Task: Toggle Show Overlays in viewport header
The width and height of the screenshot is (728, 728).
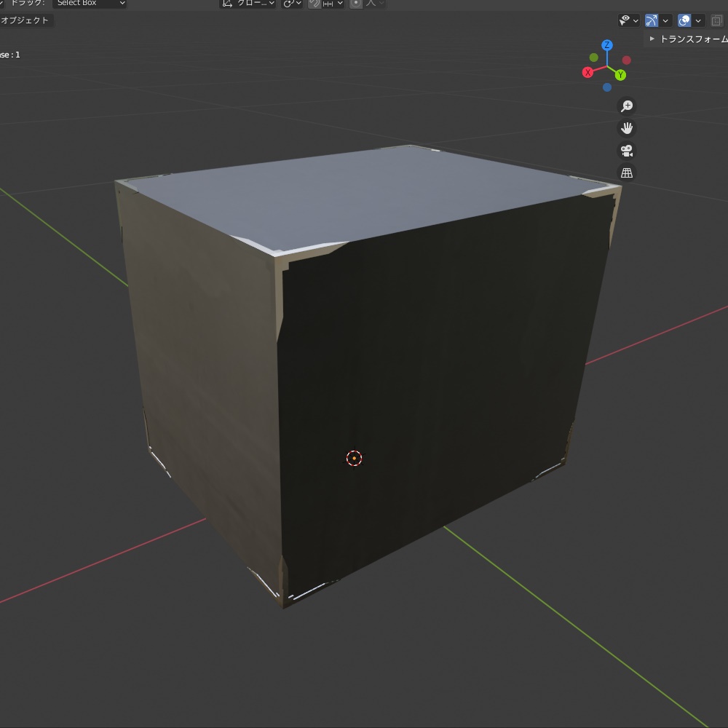Action: (683, 20)
